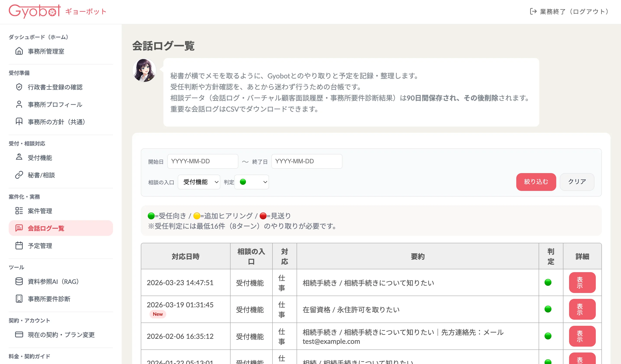Click 表示 for the 2026-03-23 log row

coord(582,283)
